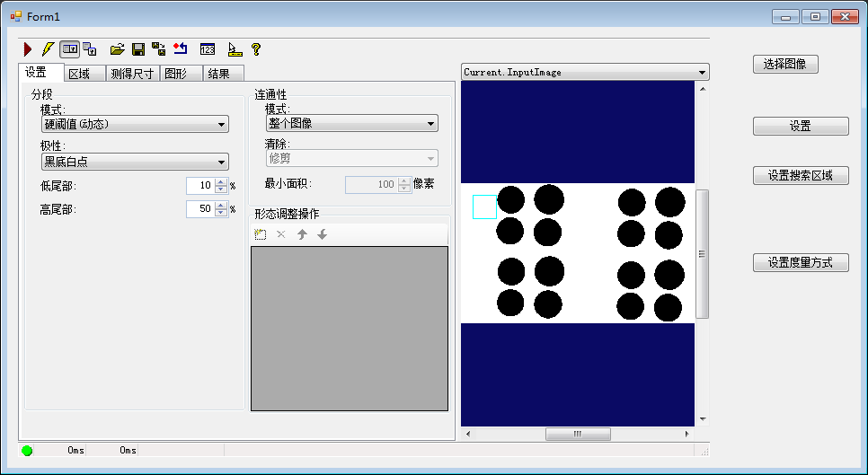Click the image's horizontal scrollbar thumb
This screenshot has height=475, width=868.
[x=578, y=434]
